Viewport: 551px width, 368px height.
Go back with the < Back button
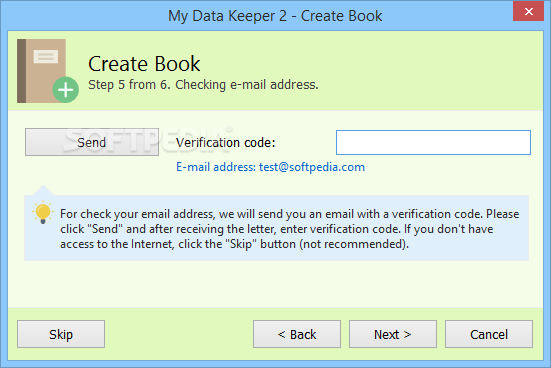pyautogui.click(x=297, y=334)
